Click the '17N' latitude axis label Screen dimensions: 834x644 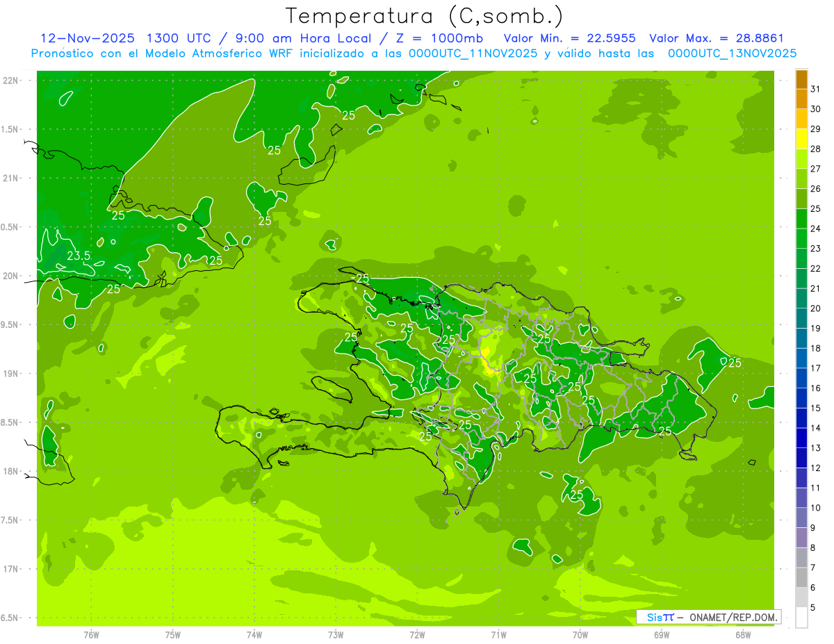10,569
